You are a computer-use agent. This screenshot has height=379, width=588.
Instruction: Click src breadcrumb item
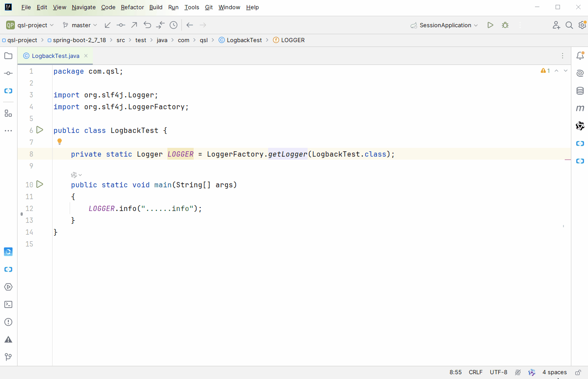(x=120, y=40)
